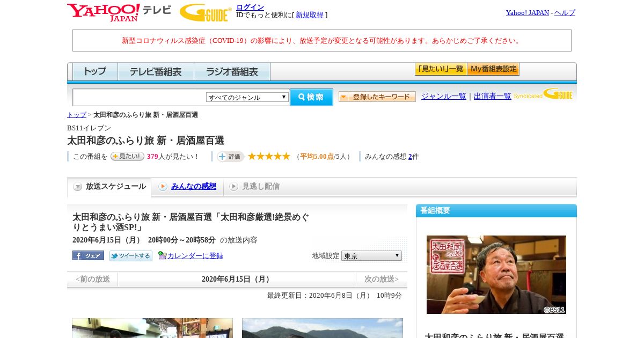644x338 pixels.
Task: Open the ログイン link
Action: click(x=250, y=7)
